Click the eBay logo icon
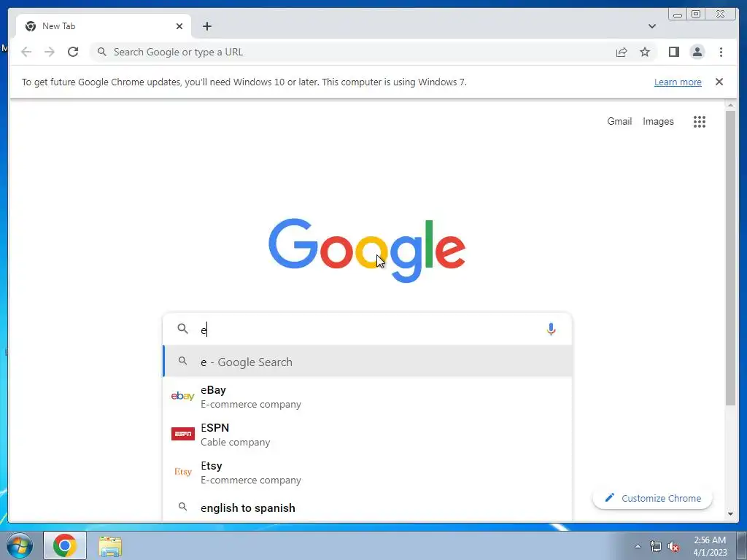Image resolution: width=747 pixels, height=560 pixels. [182, 396]
